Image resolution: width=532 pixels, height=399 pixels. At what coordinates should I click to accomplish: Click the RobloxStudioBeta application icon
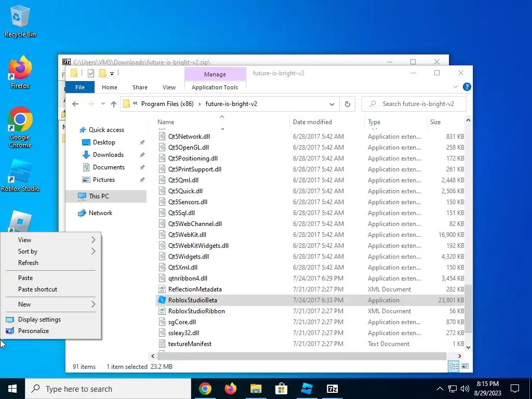coord(162,300)
